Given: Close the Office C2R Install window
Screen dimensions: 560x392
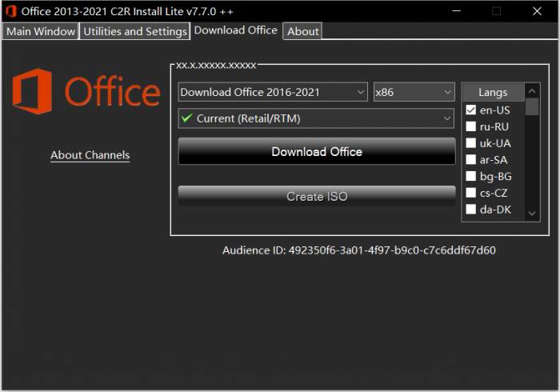Looking at the screenshot, I should pyautogui.click(x=537, y=11).
